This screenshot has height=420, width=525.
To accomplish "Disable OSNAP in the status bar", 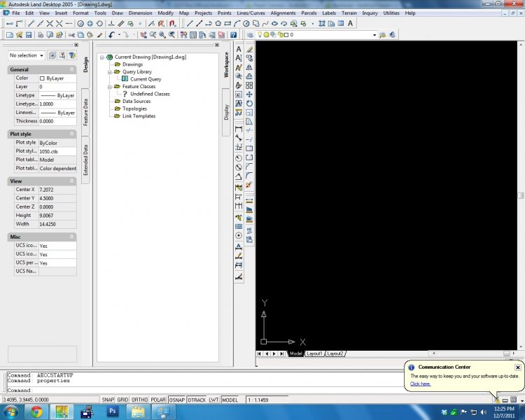I will pos(177,400).
